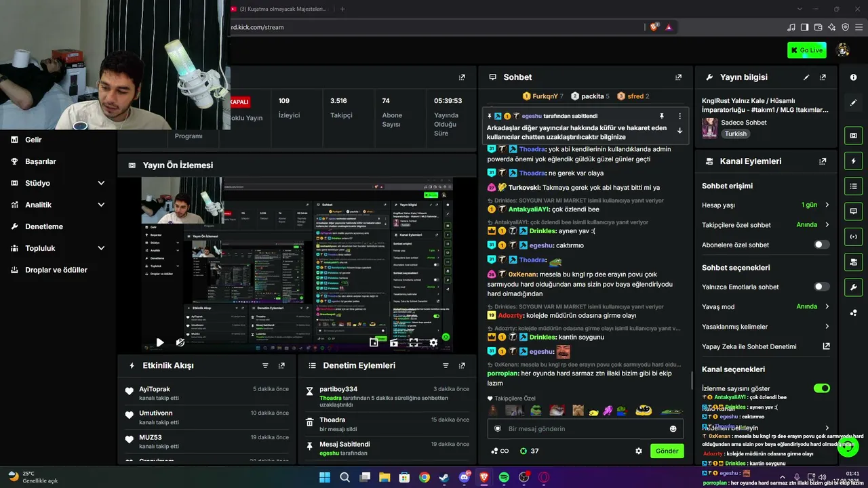The height and width of the screenshot is (488, 868).
Task: Toggle the wrench sidebar icon
Action: point(853,287)
